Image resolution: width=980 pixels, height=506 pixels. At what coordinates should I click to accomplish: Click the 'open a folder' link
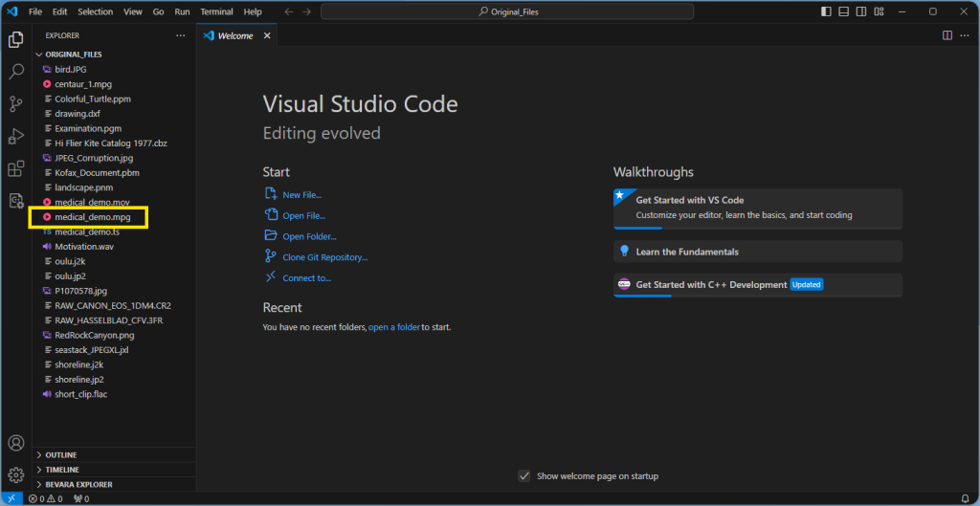tap(394, 327)
